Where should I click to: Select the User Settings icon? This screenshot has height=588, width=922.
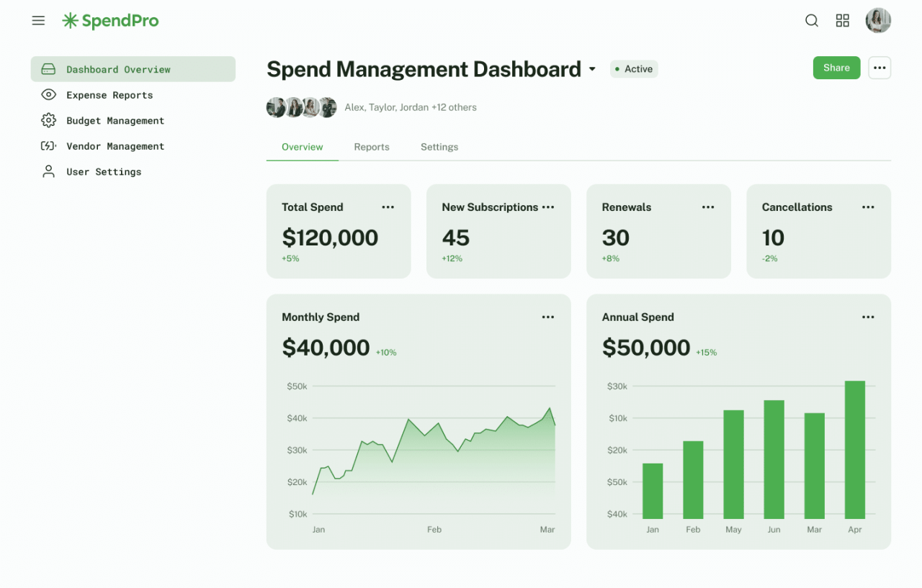pyautogui.click(x=48, y=171)
